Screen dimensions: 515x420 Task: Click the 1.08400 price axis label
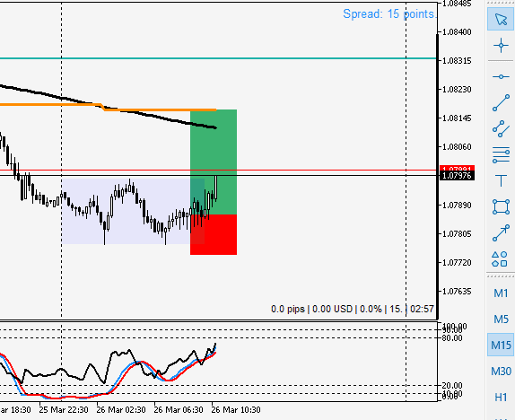[x=457, y=32]
